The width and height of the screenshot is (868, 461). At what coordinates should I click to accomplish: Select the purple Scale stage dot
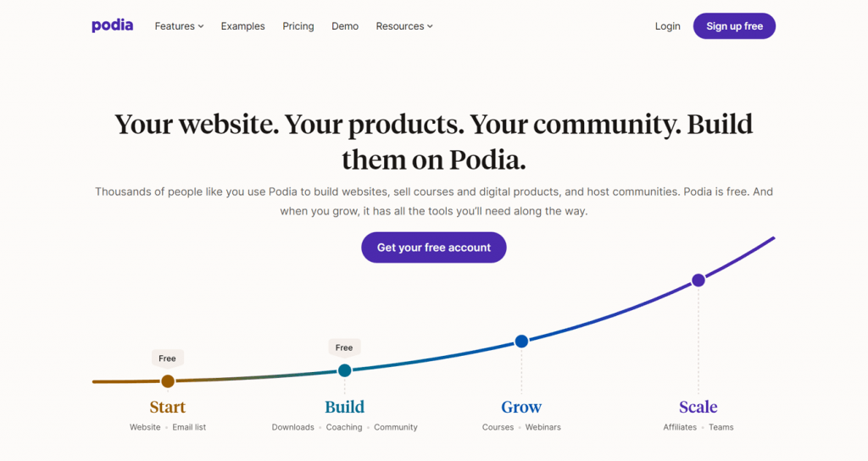[x=698, y=280]
